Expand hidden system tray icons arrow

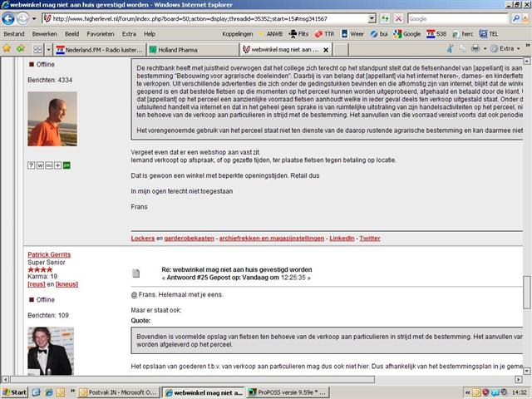467,392
